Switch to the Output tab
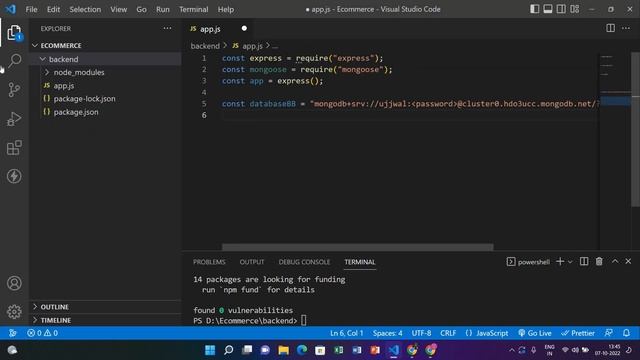 tap(252, 262)
